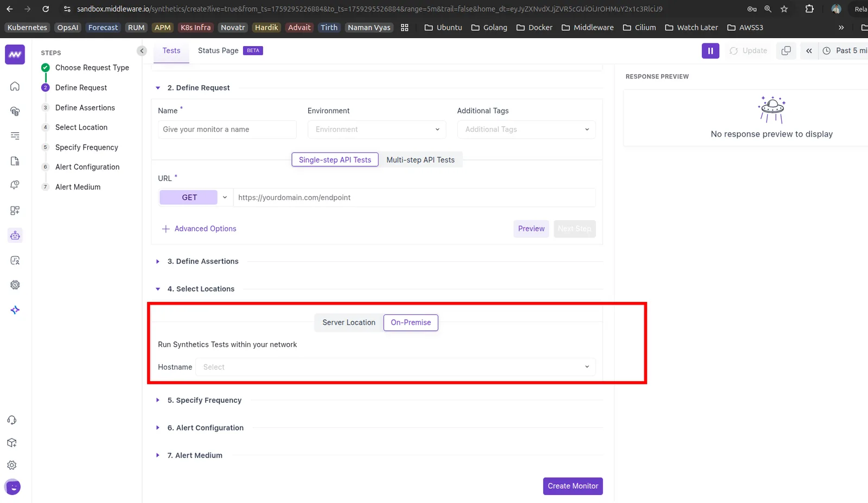Expand Advanced Options link

tap(199, 229)
